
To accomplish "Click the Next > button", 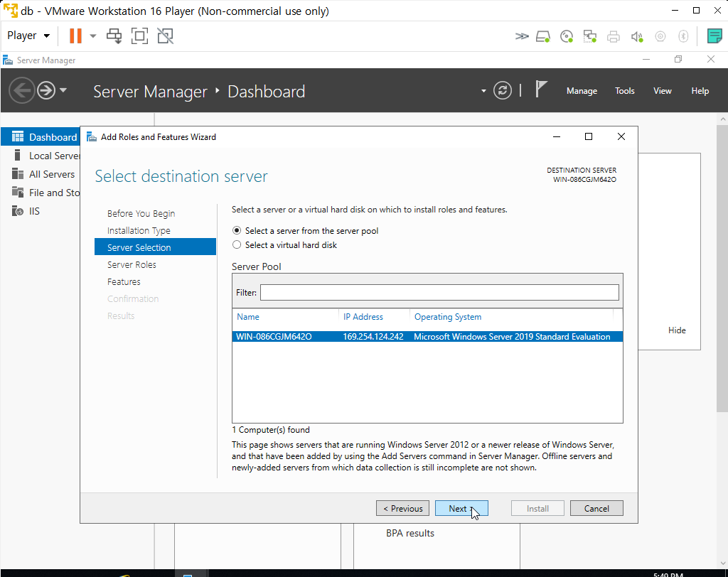I will click(x=461, y=508).
